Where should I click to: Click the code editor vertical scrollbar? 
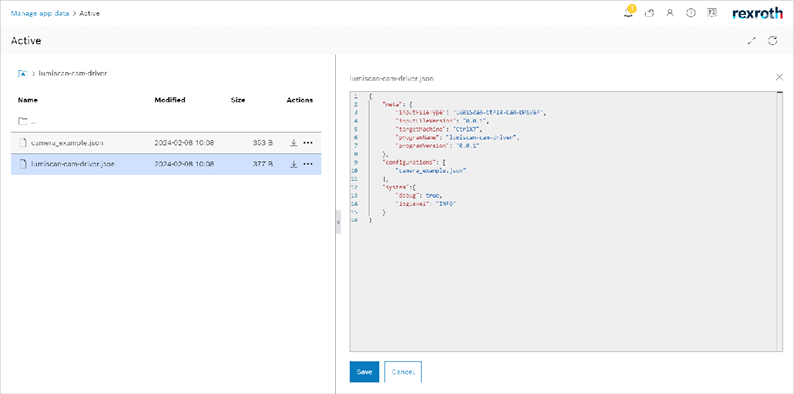[780, 221]
